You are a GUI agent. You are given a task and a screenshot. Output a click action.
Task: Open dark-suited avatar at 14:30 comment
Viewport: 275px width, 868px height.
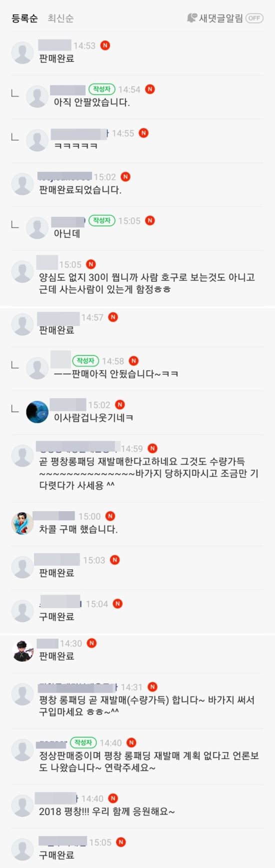coord(22,650)
